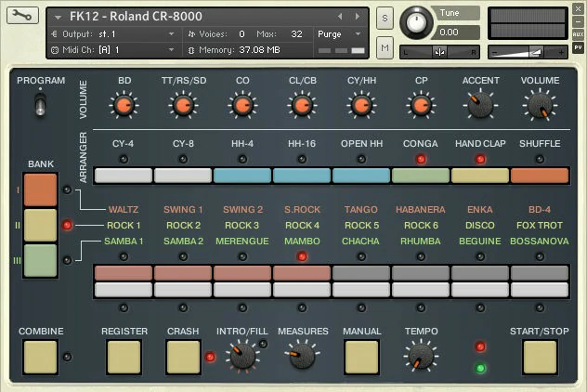Screen dimensions: 587x392
Task: Click the Voices count value 0
Action: (x=241, y=34)
